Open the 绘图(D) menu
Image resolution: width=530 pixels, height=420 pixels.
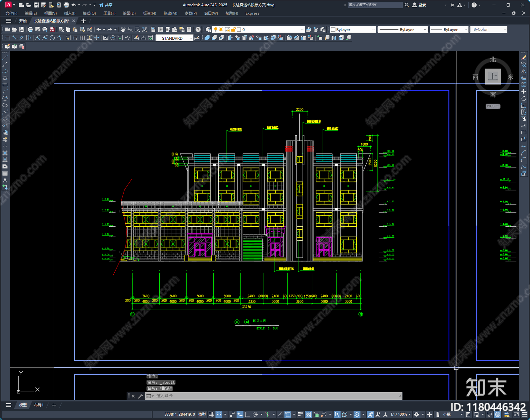tap(129, 13)
